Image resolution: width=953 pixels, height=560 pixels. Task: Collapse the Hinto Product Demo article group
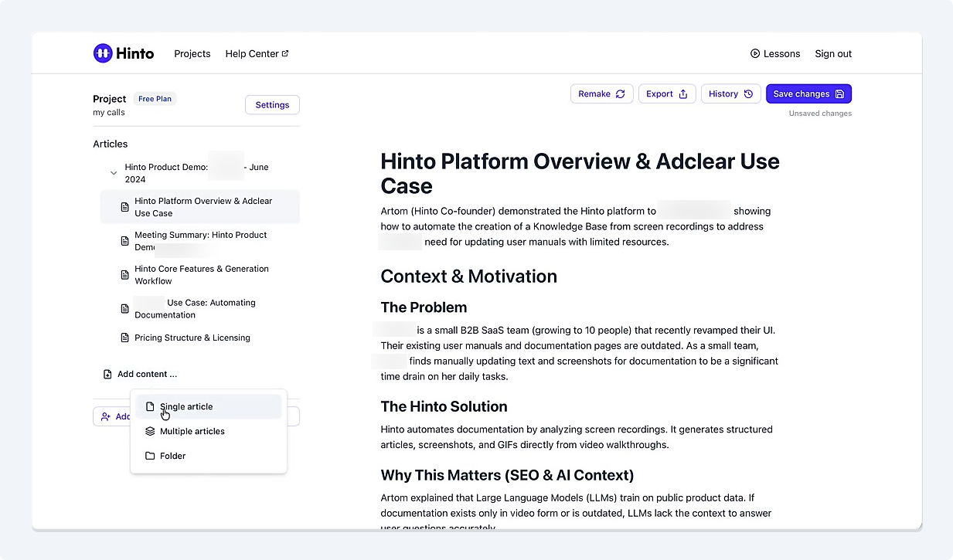(114, 173)
